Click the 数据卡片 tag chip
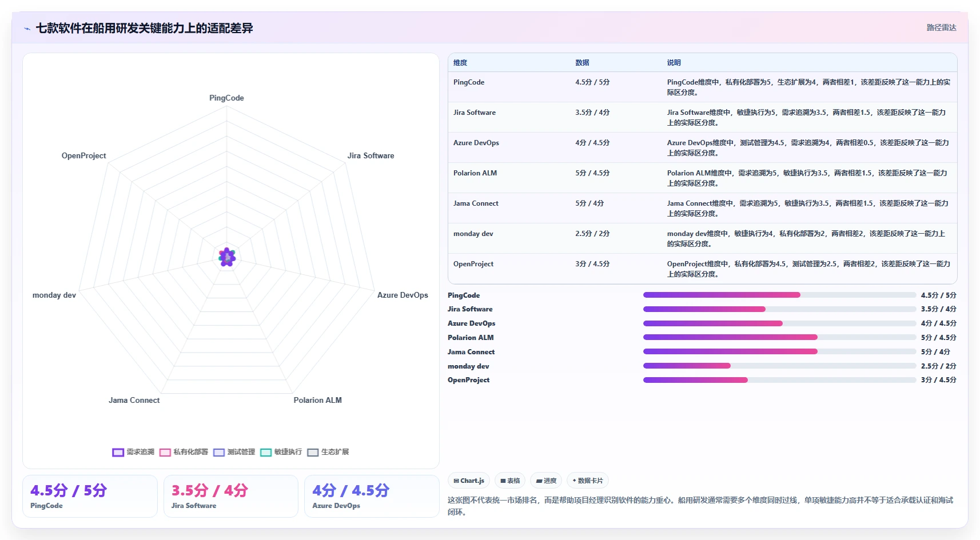The image size is (980, 540). (x=588, y=481)
